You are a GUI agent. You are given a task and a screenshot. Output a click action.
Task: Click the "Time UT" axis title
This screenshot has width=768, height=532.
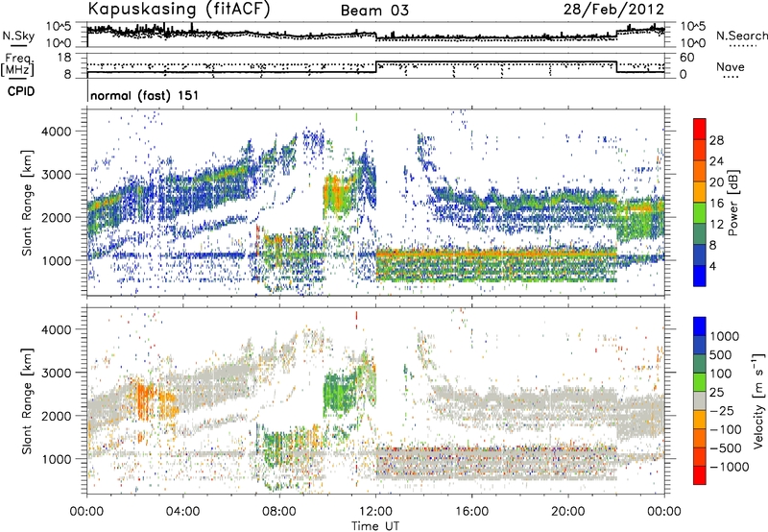click(x=375, y=526)
